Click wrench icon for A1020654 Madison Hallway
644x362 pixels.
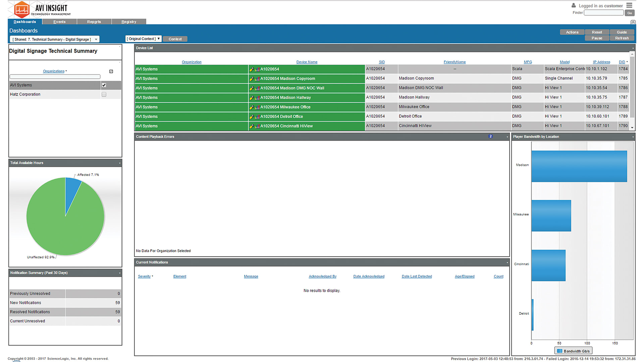tap(252, 98)
